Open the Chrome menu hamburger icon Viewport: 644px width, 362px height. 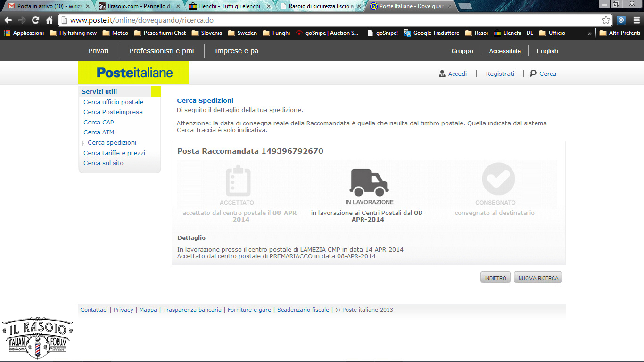pyautogui.click(x=636, y=20)
